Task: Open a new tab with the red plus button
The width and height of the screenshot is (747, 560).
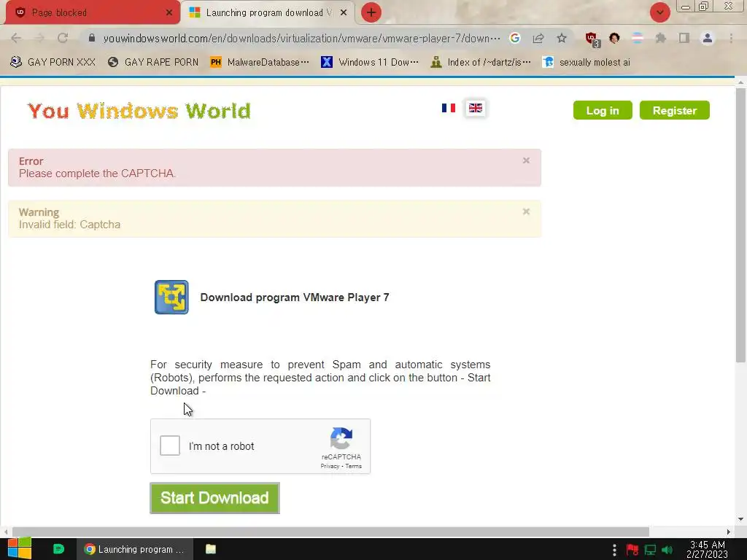Action: pyautogui.click(x=371, y=13)
